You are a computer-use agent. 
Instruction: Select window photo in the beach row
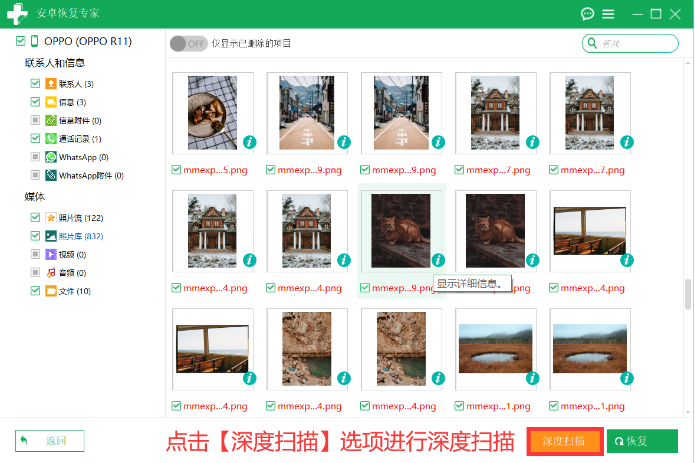tap(212, 349)
